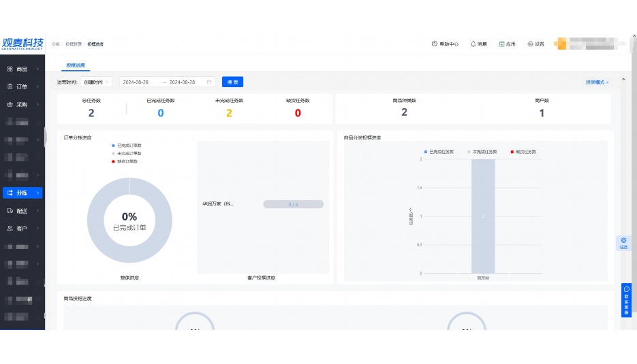This screenshot has width=637, height=364.
Task: Click the blue 搜索 button
Action: coord(232,82)
